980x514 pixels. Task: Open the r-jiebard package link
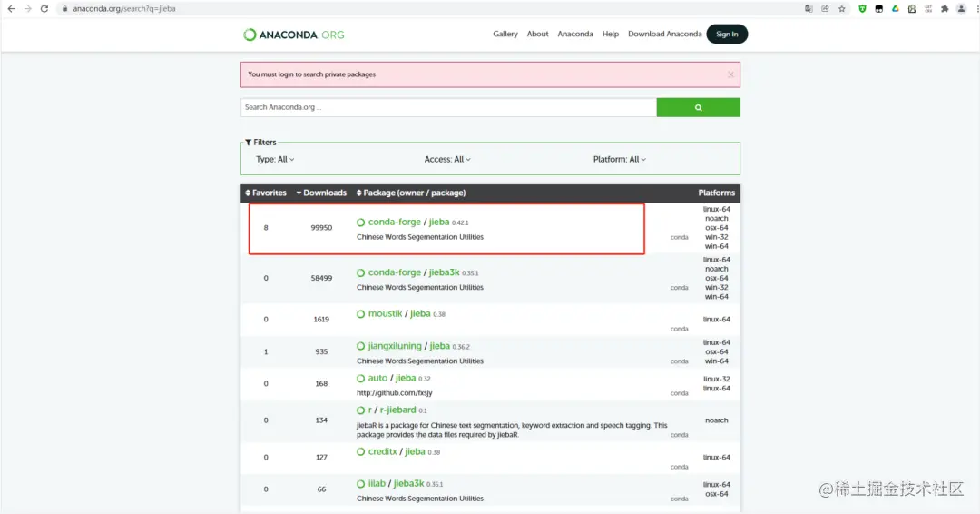pos(398,410)
